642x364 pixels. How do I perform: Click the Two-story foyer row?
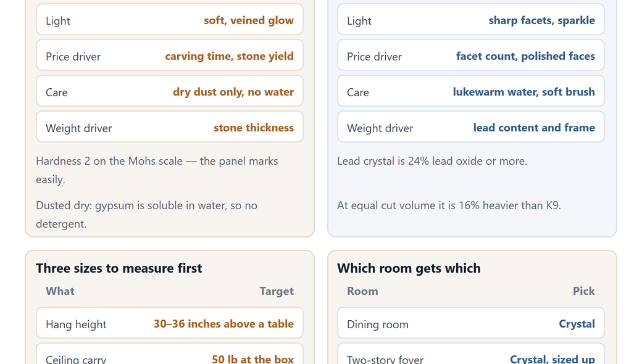(471, 354)
